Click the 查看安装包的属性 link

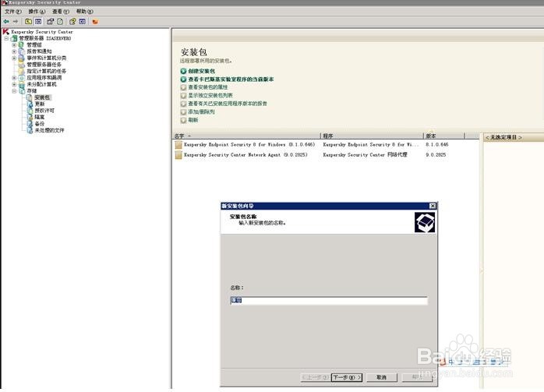click(x=208, y=87)
